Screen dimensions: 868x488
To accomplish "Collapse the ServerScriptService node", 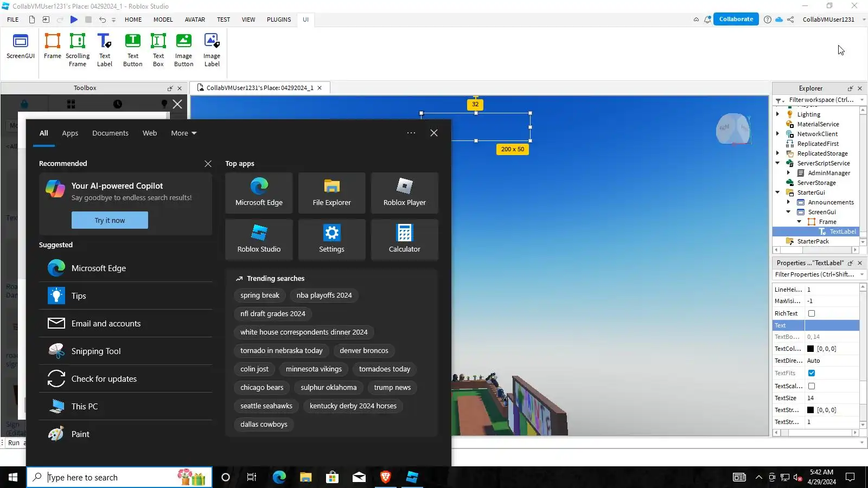I will pos(778,163).
